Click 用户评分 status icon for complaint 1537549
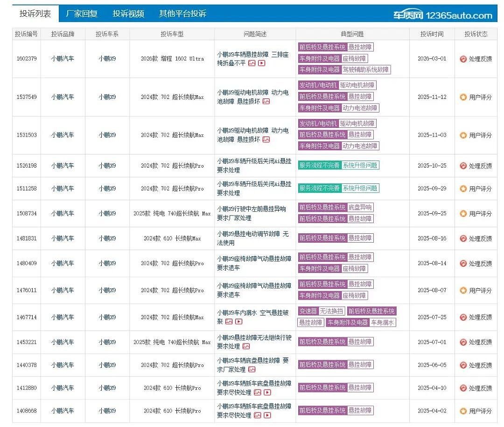The height and width of the screenshot is (427, 504). (x=463, y=97)
